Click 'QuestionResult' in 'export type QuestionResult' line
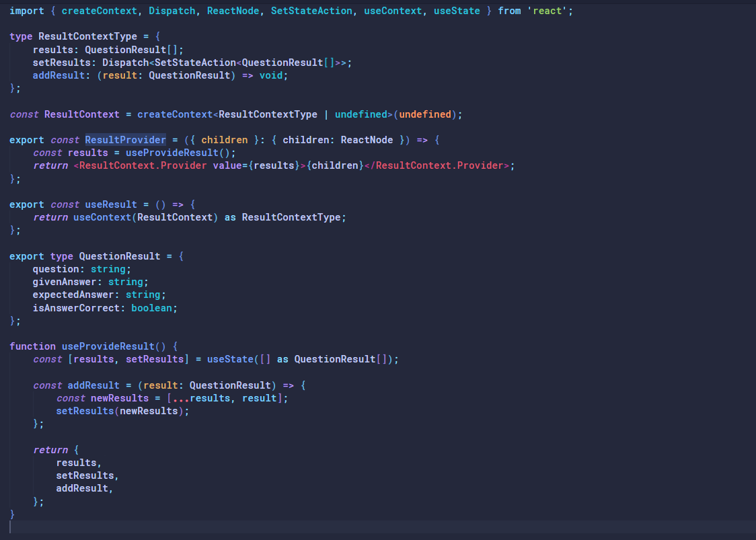756x540 pixels. point(120,256)
